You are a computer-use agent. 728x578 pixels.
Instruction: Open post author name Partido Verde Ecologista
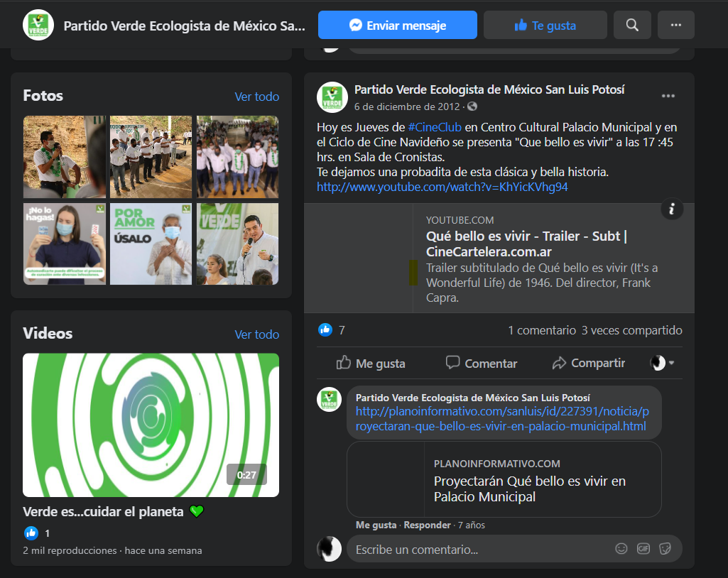[x=489, y=89]
